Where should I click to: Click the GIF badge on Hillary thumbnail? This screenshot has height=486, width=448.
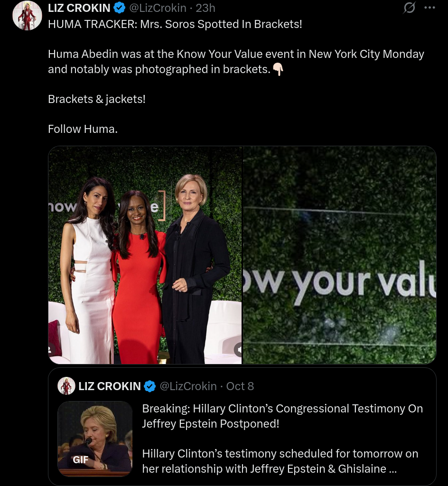[x=81, y=459]
